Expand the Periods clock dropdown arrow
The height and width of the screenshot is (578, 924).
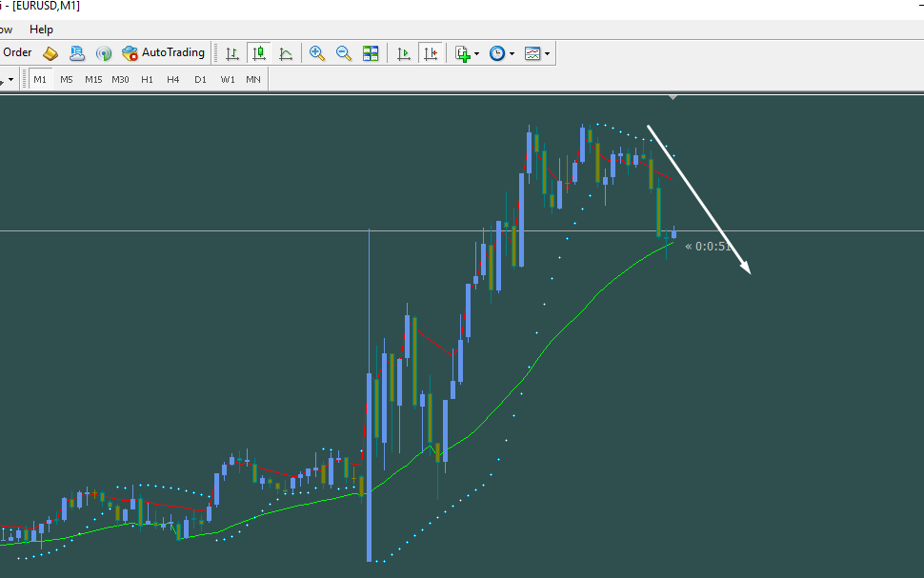(512, 53)
